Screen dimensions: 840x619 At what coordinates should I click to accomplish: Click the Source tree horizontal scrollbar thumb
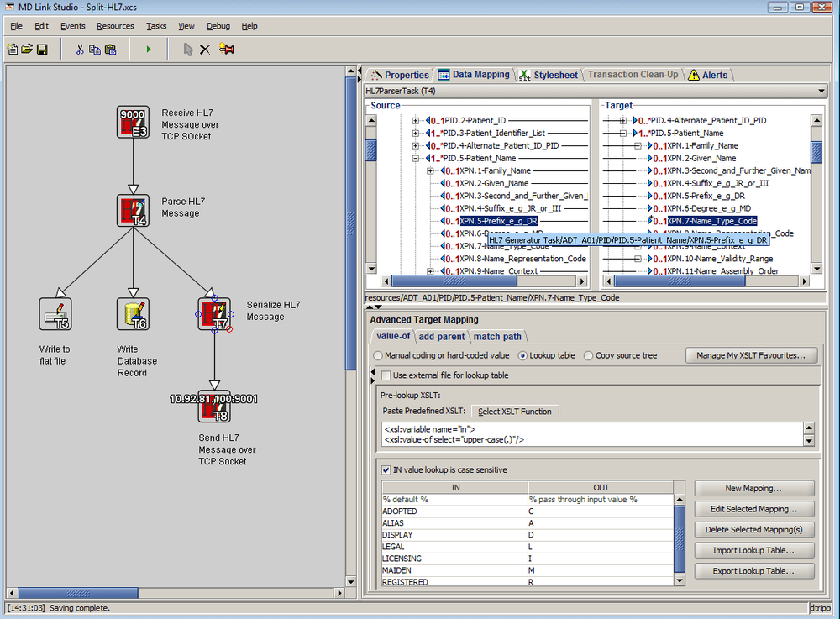click(454, 281)
